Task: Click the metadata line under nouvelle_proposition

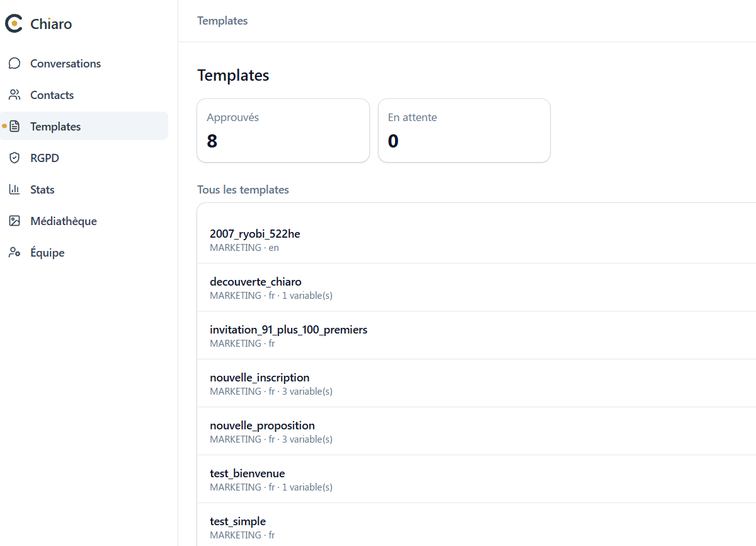Action: (271, 439)
